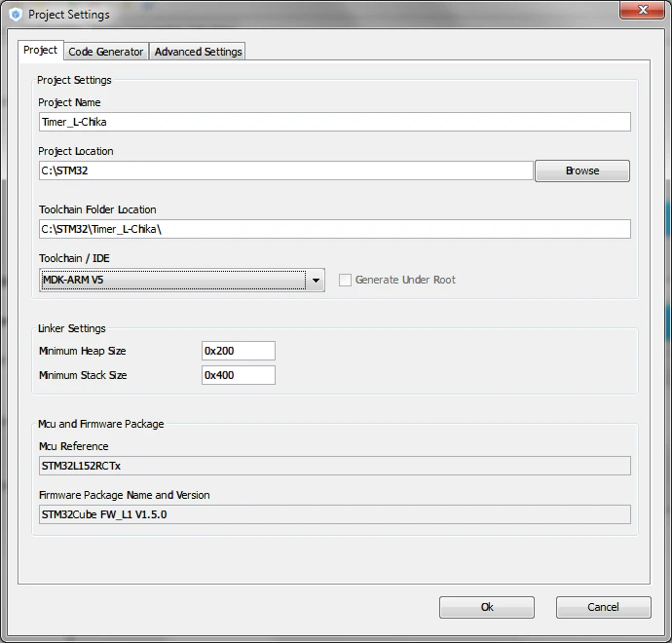
Task: Click the Firmware Package Name and Version label
Action: coord(125,495)
